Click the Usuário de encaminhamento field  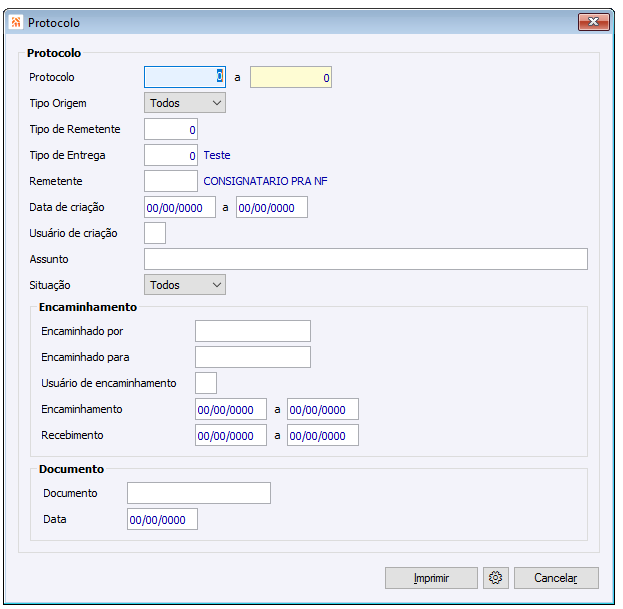[206, 383]
